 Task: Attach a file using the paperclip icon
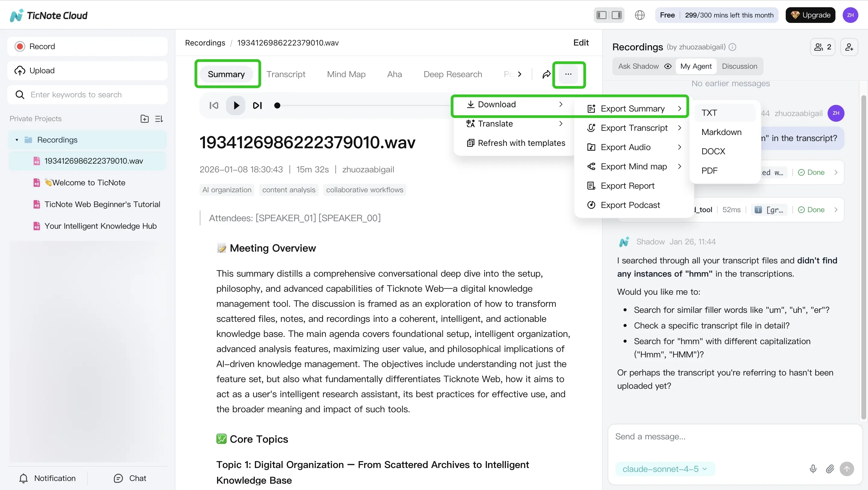(x=830, y=469)
